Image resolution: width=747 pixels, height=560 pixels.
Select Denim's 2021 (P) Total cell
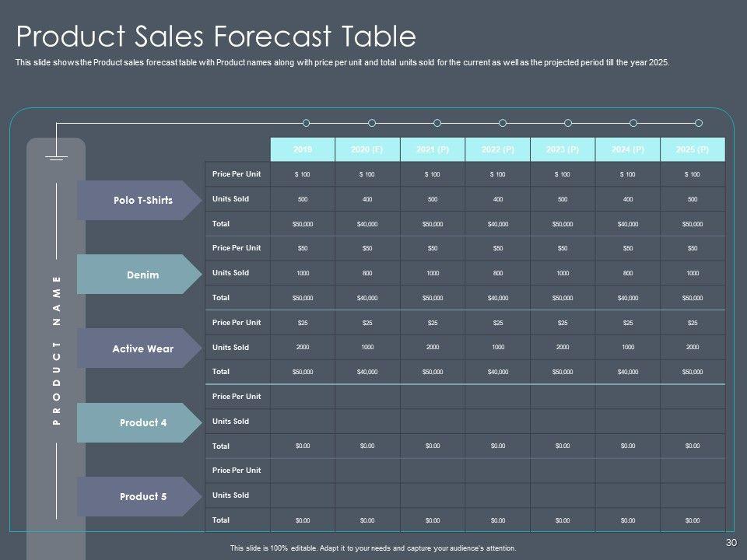point(433,298)
